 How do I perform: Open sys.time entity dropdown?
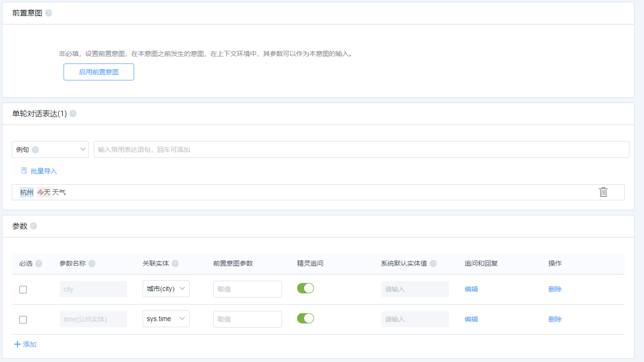166,319
